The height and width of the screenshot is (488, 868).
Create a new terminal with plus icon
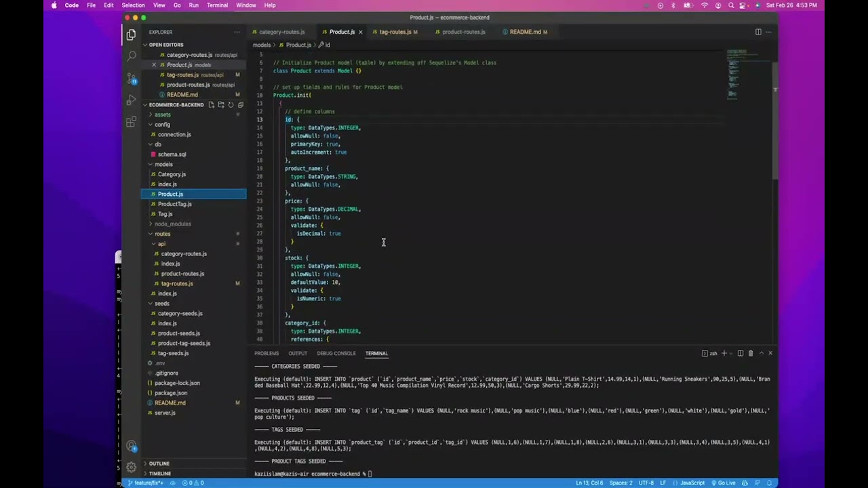pos(724,353)
